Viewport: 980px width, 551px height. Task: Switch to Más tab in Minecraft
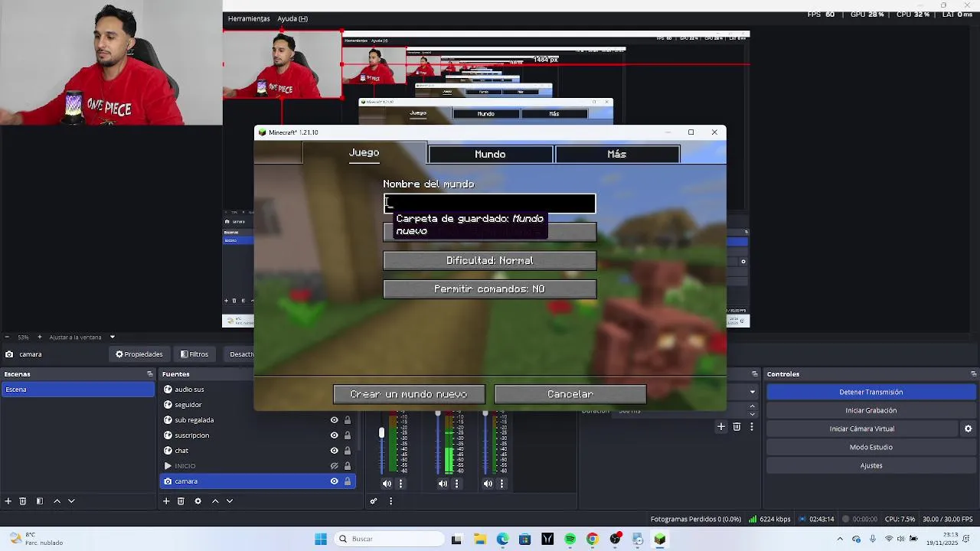click(x=617, y=155)
